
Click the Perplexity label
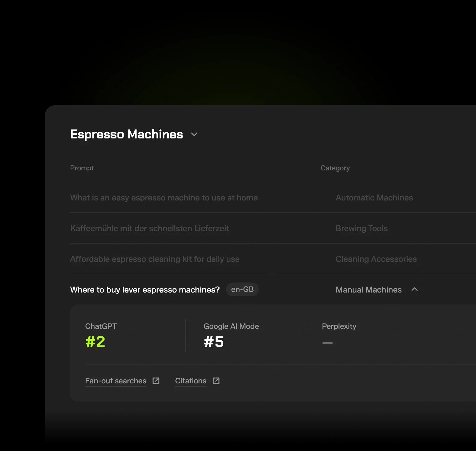coord(339,326)
